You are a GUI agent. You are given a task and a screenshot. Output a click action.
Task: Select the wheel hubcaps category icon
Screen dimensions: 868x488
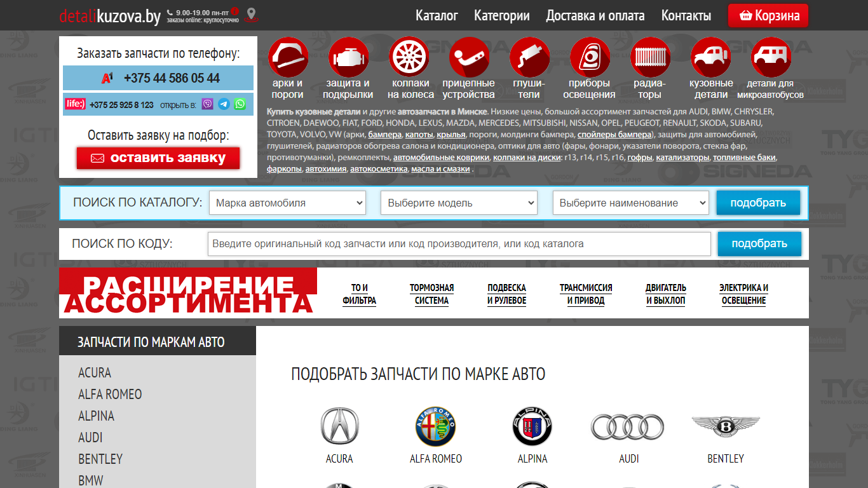pos(409,57)
